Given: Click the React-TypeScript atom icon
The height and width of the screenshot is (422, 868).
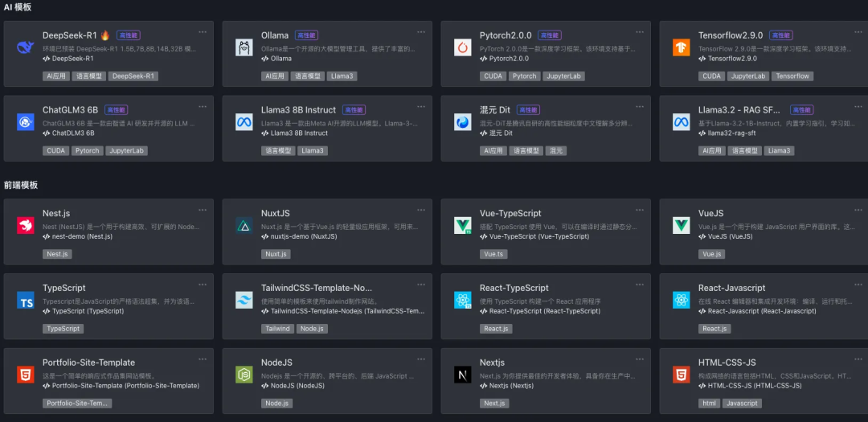Looking at the screenshot, I should click(x=463, y=300).
